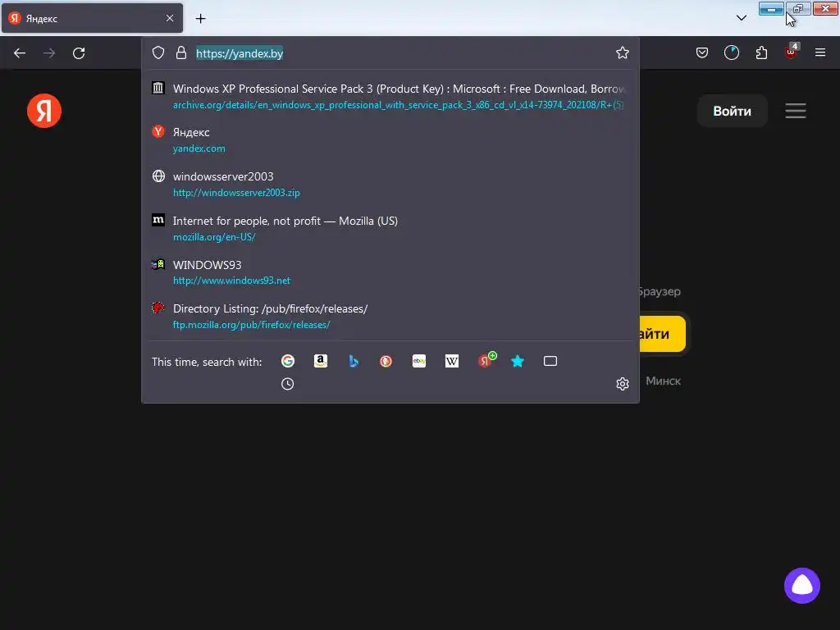
Task: Search this time with DuckDuckGo
Action: pos(386,361)
